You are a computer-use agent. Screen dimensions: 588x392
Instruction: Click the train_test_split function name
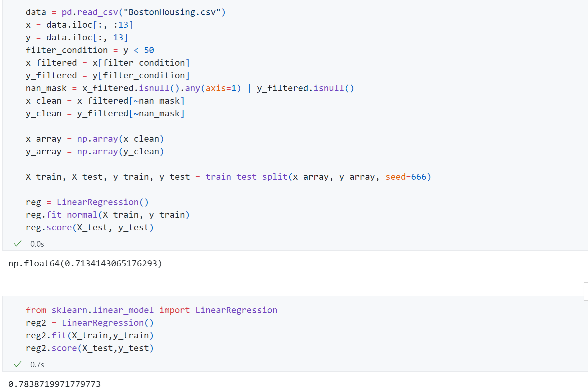coord(247,177)
